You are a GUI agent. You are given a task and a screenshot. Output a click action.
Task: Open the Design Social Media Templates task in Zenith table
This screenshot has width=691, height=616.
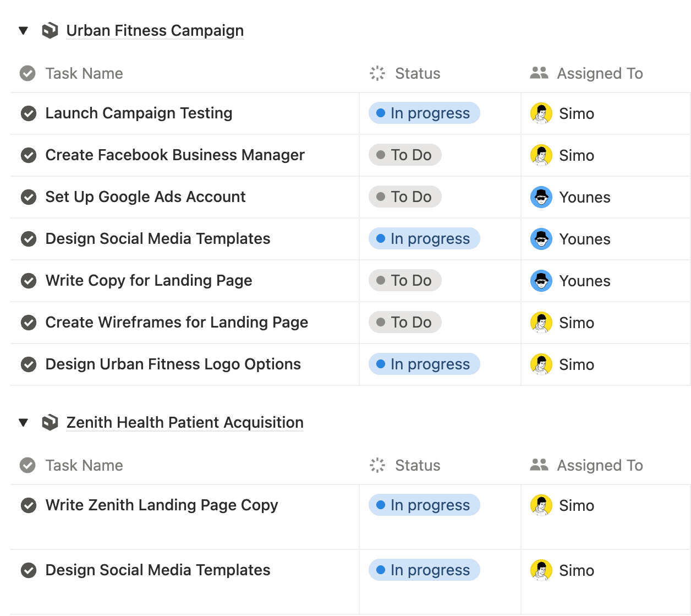[158, 570]
